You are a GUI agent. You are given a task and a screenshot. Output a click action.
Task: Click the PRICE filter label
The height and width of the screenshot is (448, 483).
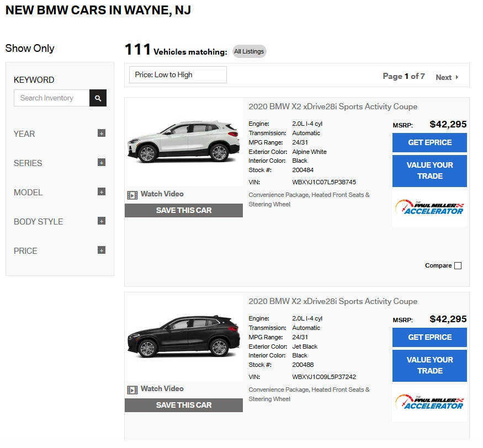click(x=25, y=251)
